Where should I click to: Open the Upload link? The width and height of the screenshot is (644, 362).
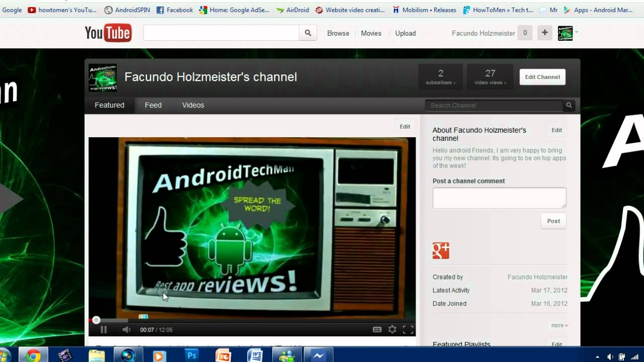point(406,33)
